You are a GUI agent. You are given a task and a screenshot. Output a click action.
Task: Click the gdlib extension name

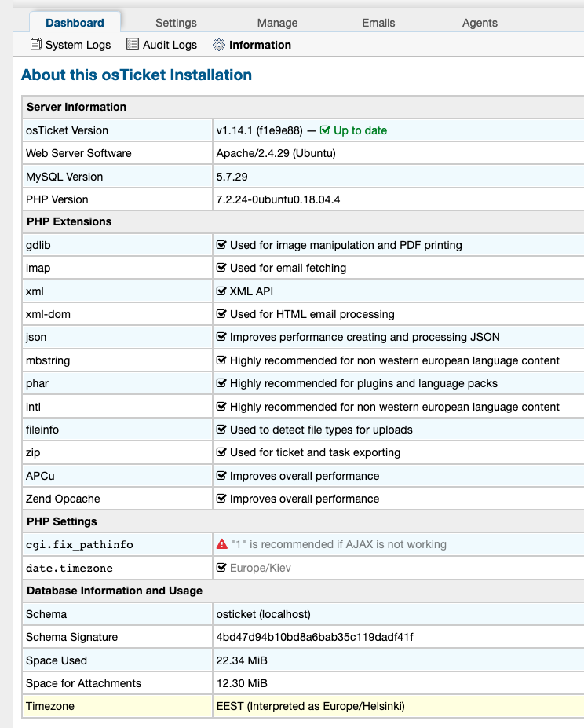point(38,245)
